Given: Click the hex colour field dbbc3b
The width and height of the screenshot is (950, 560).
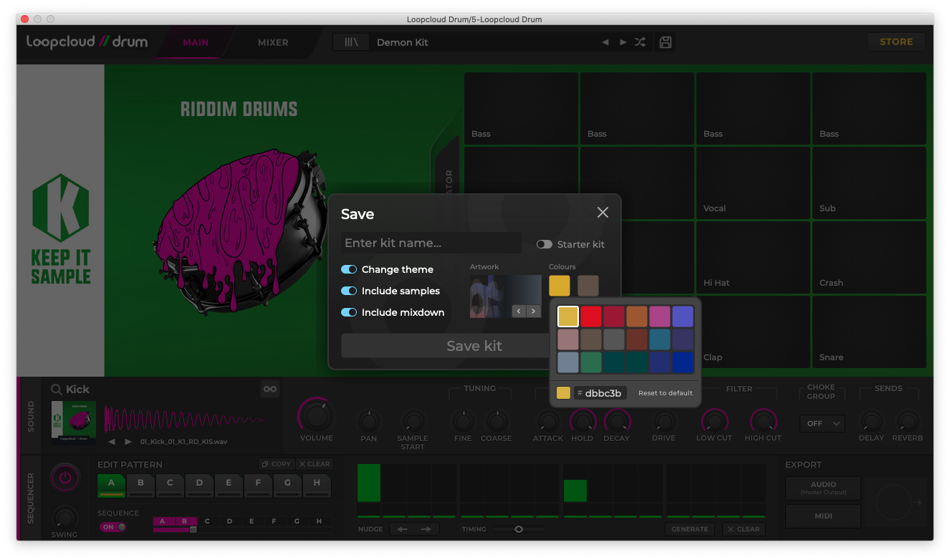Looking at the screenshot, I should [600, 393].
